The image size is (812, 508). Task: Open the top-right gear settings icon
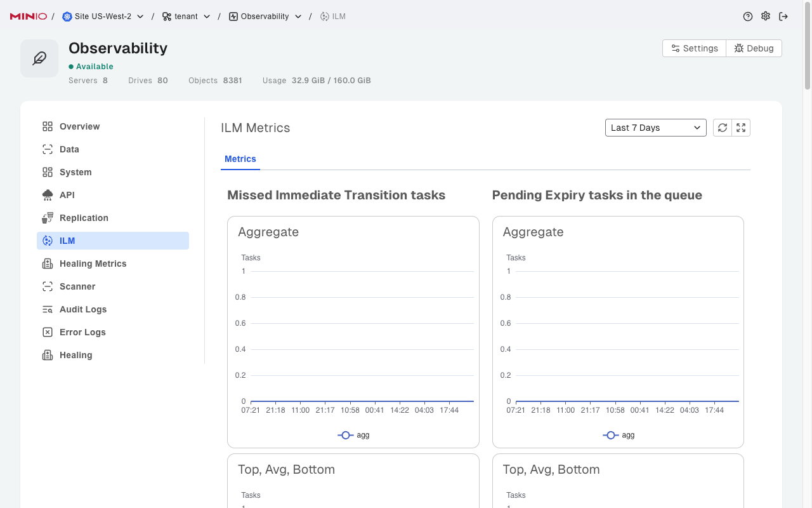point(766,17)
